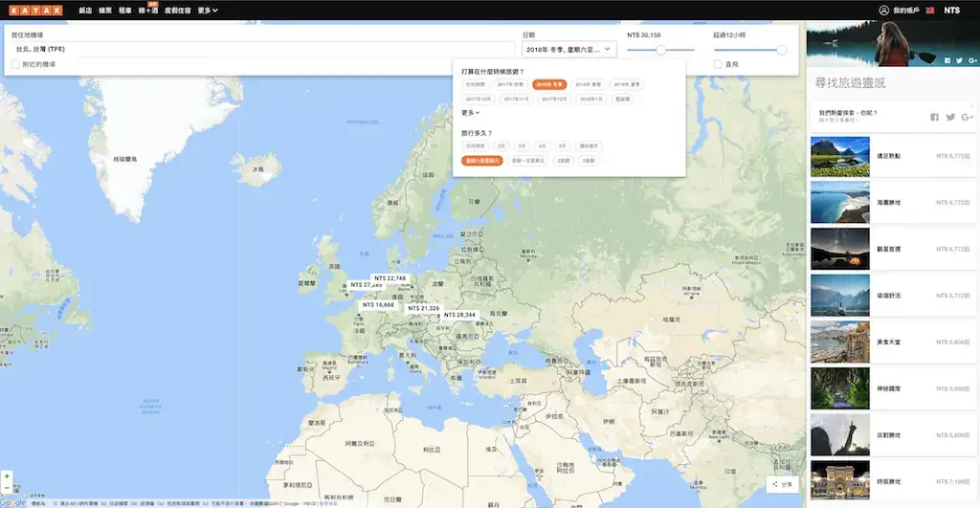
Task: Select the 聖誕節 chip
Action: 622,99
